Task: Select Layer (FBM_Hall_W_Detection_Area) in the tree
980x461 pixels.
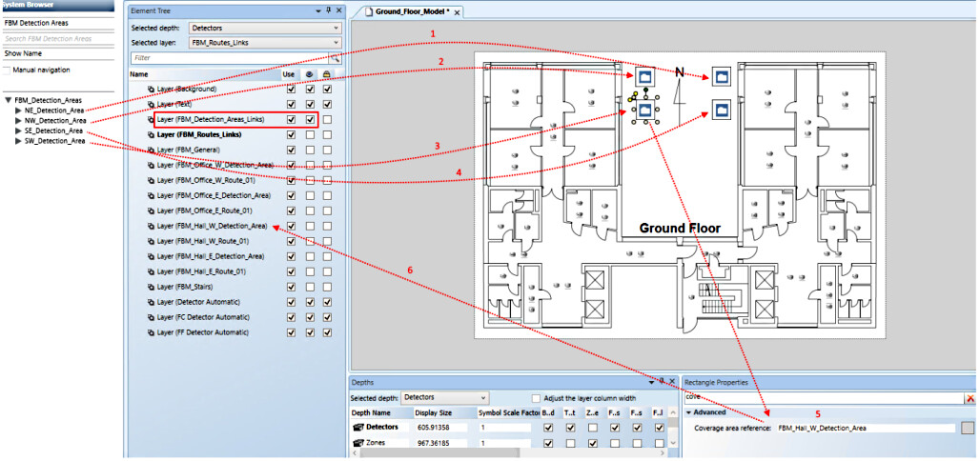Action: [x=212, y=226]
